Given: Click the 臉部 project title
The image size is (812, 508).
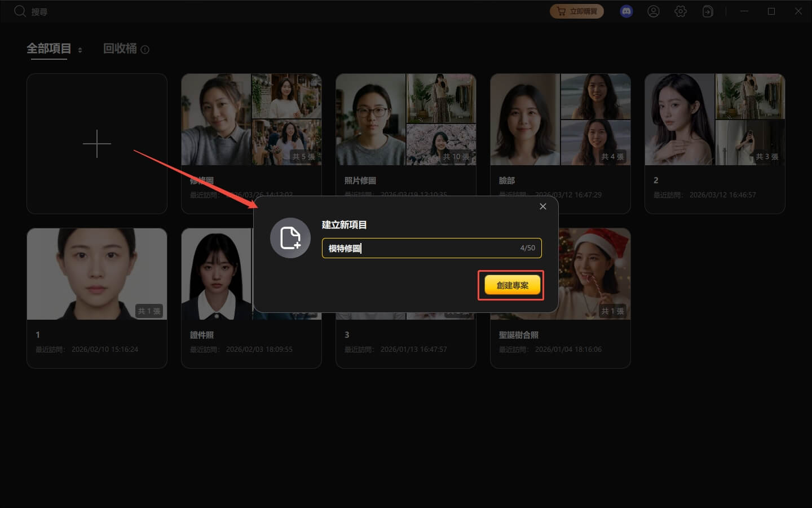Looking at the screenshot, I should click(507, 180).
